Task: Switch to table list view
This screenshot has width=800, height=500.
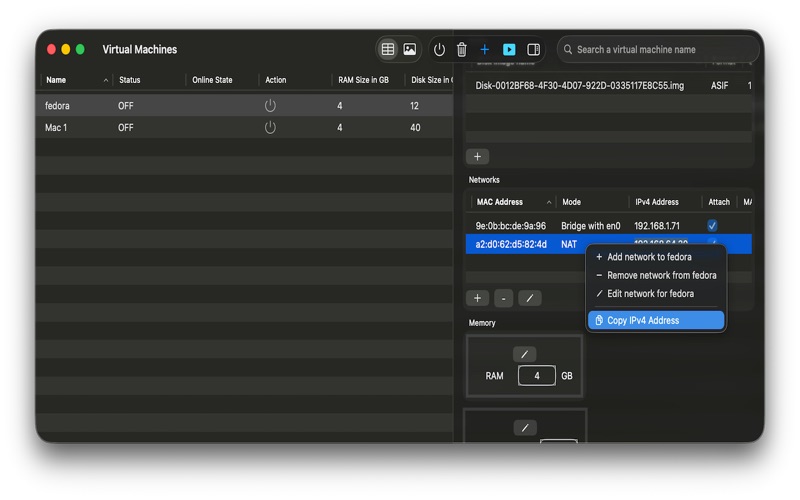Action: click(x=388, y=49)
